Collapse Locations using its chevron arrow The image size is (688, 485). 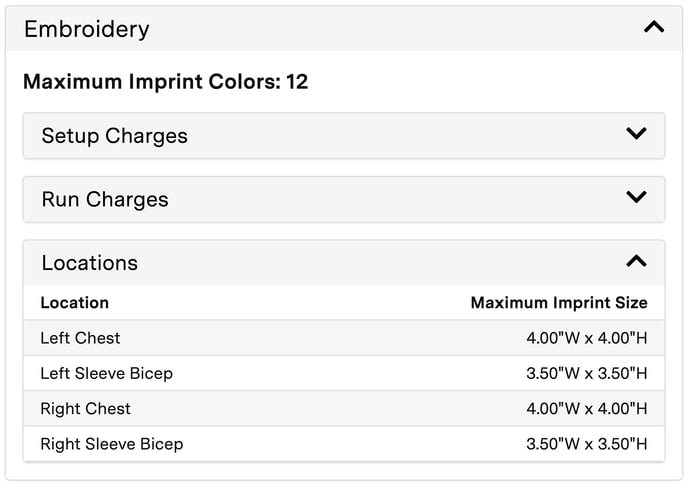pos(636,261)
